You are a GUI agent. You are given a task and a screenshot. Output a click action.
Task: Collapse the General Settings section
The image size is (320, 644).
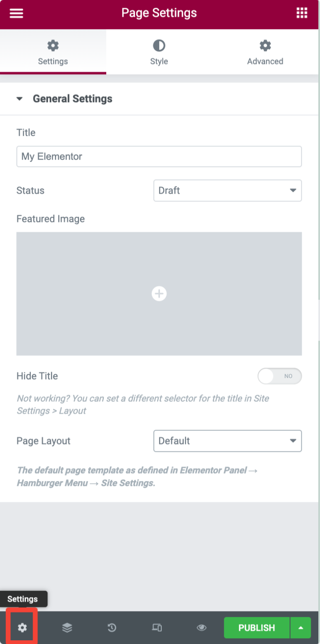pyautogui.click(x=19, y=99)
